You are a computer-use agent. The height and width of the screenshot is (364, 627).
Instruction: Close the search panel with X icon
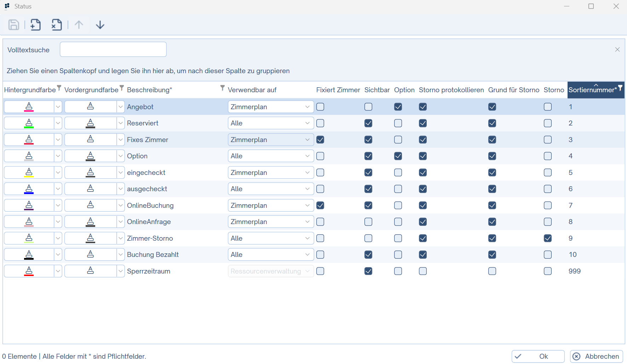tap(617, 49)
